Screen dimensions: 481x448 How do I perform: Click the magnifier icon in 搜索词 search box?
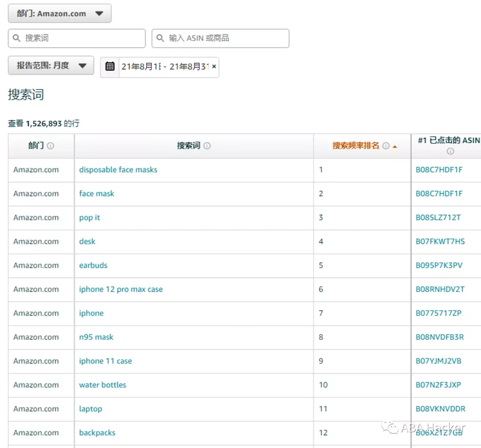[16, 38]
